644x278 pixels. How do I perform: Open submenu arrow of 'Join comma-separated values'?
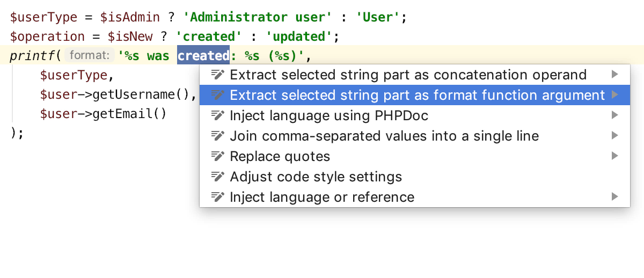pyautogui.click(x=615, y=136)
